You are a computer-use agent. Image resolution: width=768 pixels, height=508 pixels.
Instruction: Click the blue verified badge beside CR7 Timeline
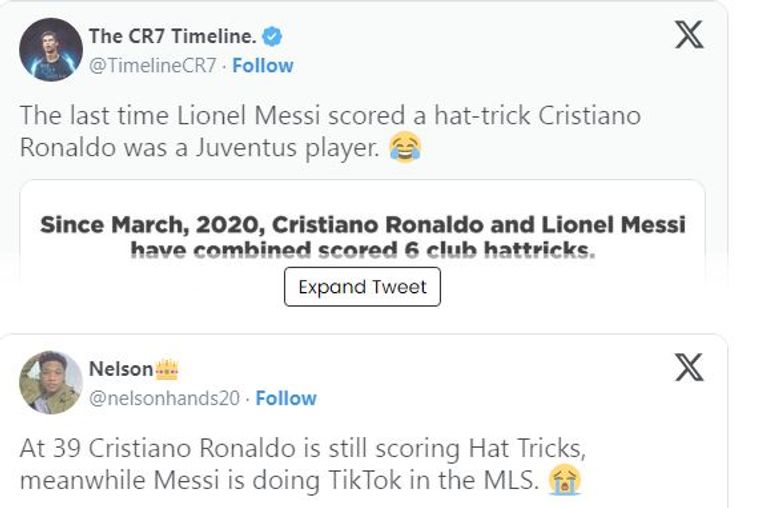(x=272, y=37)
